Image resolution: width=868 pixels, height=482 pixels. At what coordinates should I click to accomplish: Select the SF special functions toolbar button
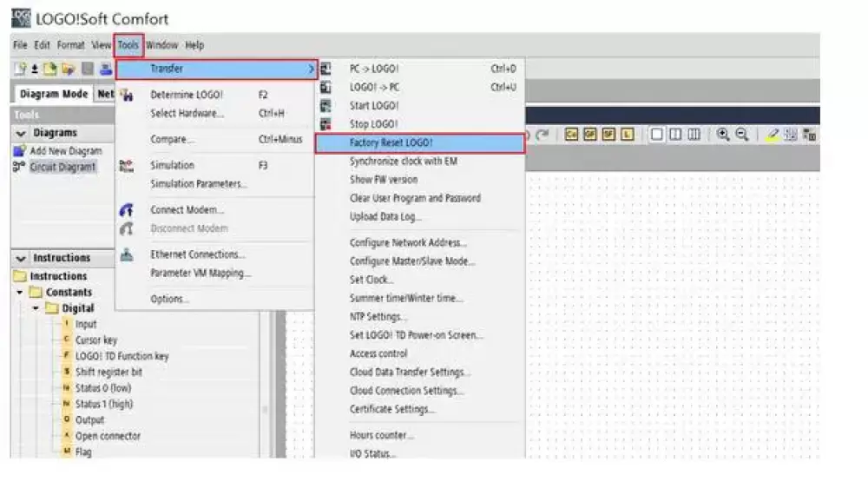click(608, 135)
